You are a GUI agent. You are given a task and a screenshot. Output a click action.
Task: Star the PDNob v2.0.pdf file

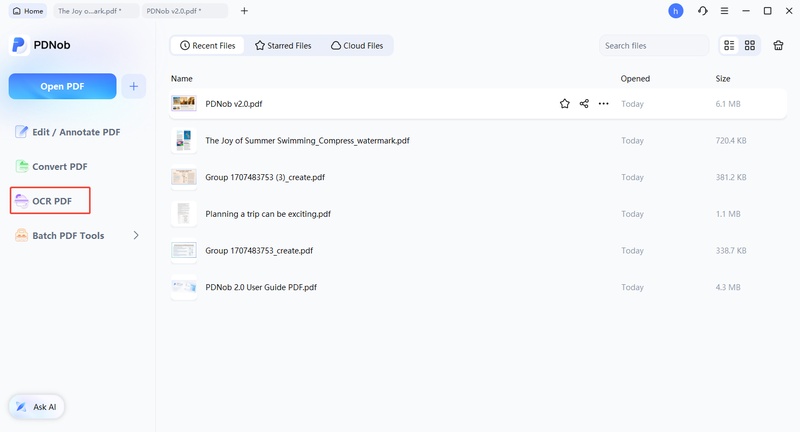564,103
